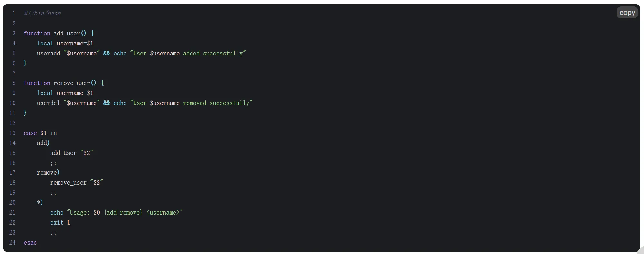The image size is (644, 254).
Task: Click the 'add)' case pattern
Action: point(43,143)
